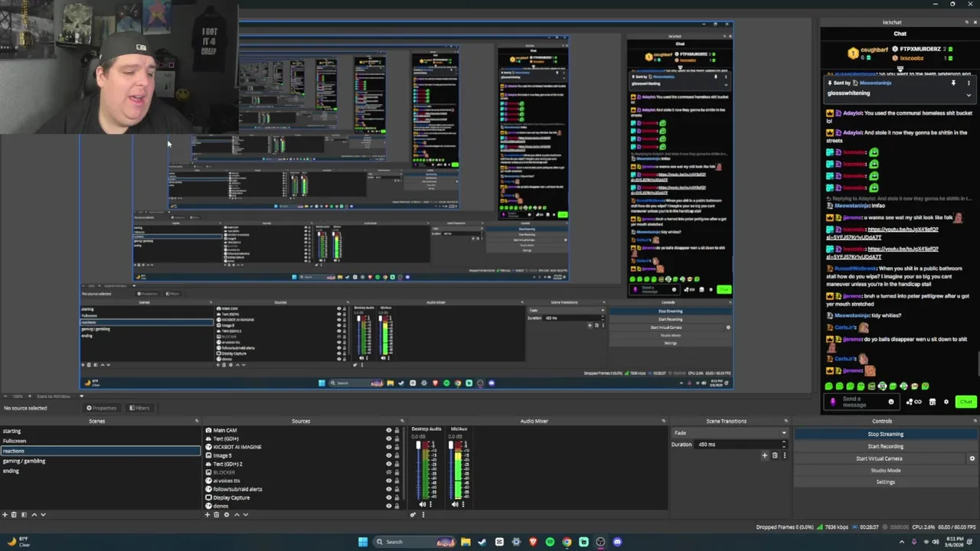Open virtual camera settings gear
This screenshot has width=980, height=551.
tap(972, 458)
